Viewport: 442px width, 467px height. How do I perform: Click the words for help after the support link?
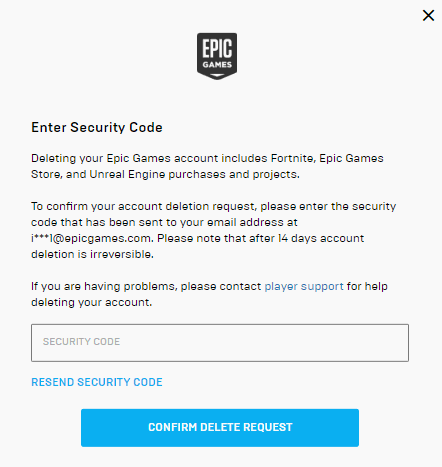(367, 286)
